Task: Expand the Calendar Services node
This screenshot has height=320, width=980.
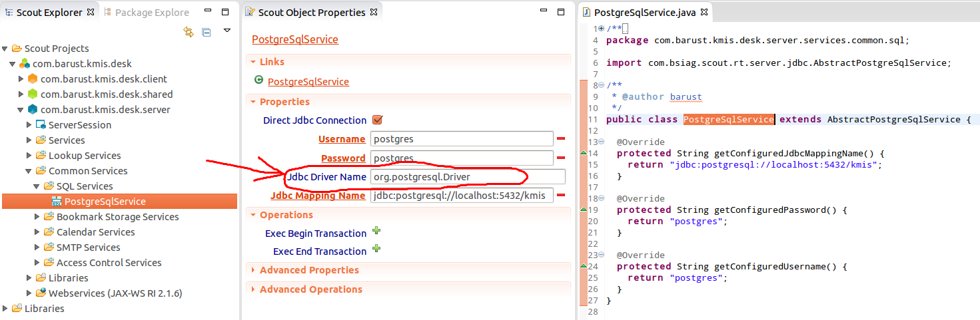Action: tap(37, 232)
